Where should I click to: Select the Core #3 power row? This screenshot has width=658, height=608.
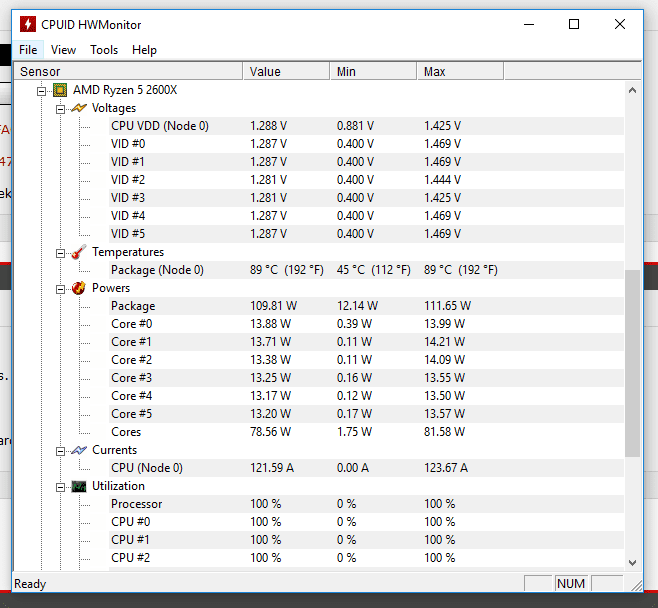[x=366, y=378]
